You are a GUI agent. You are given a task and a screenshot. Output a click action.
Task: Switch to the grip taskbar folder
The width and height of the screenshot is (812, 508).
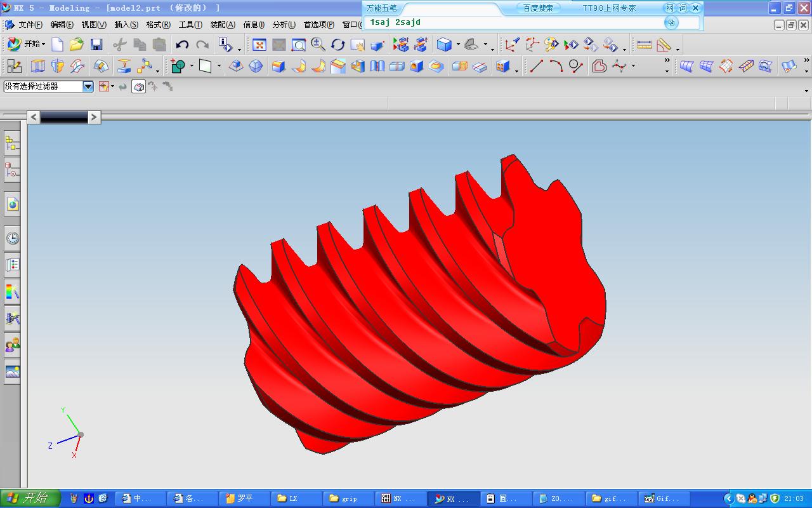click(x=348, y=499)
